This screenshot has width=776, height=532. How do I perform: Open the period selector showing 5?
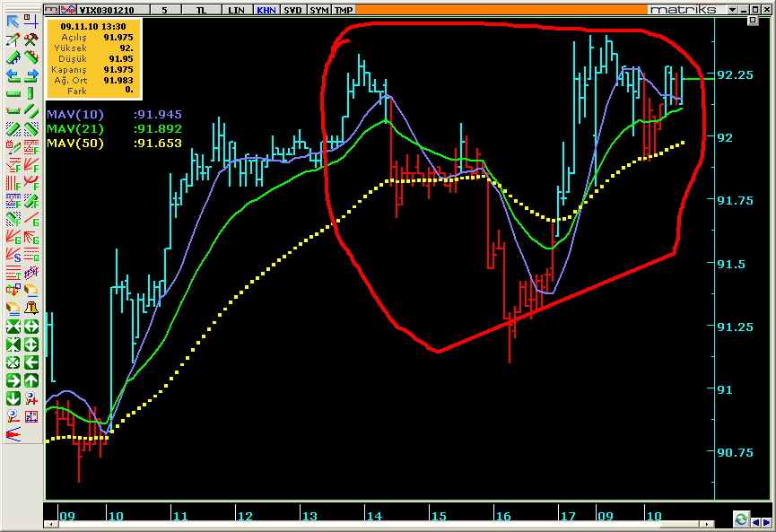(164, 10)
